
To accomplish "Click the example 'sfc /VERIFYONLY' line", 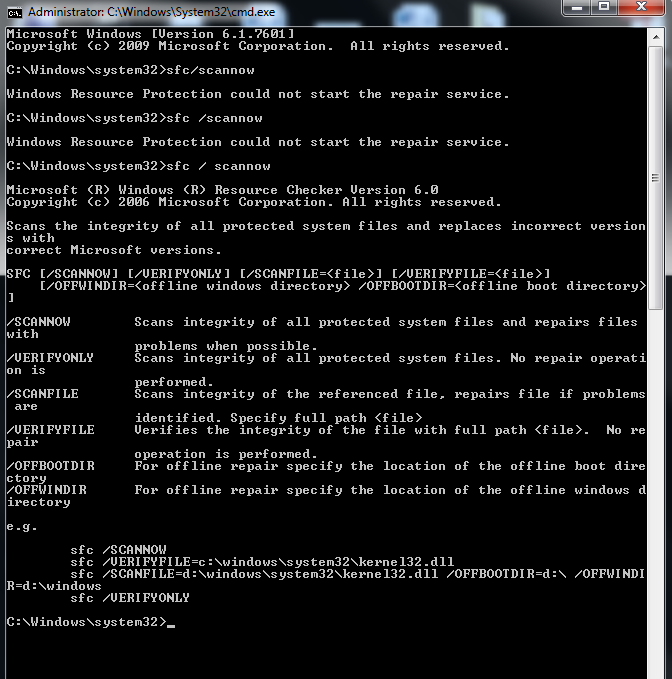I will click(x=130, y=598).
